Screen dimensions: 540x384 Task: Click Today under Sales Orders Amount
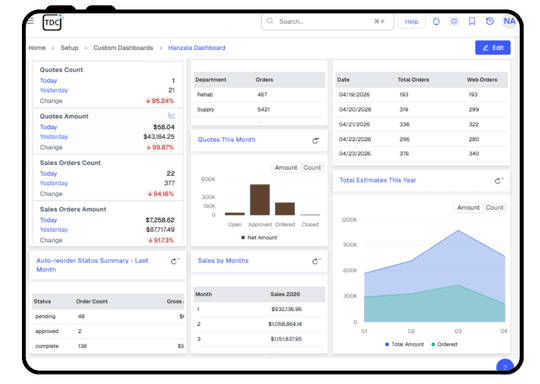click(x=48, y=220)
